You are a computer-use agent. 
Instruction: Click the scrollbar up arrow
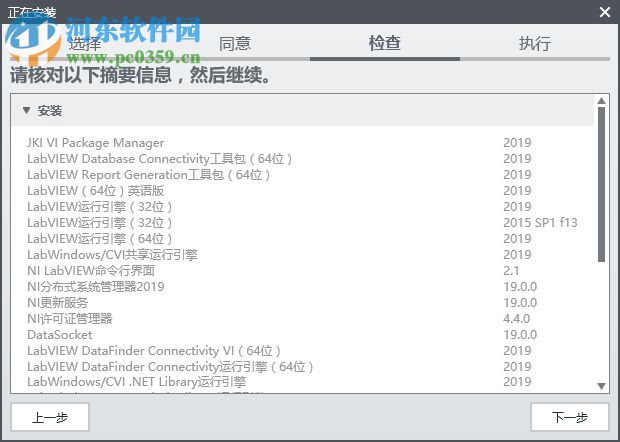[x=601, y=101]
